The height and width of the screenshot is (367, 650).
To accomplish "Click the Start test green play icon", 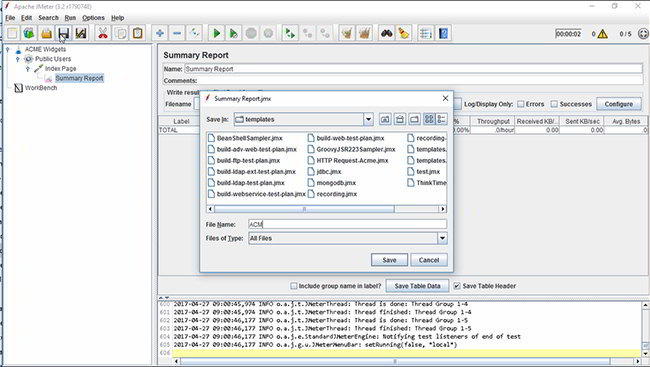I will 216,33.
